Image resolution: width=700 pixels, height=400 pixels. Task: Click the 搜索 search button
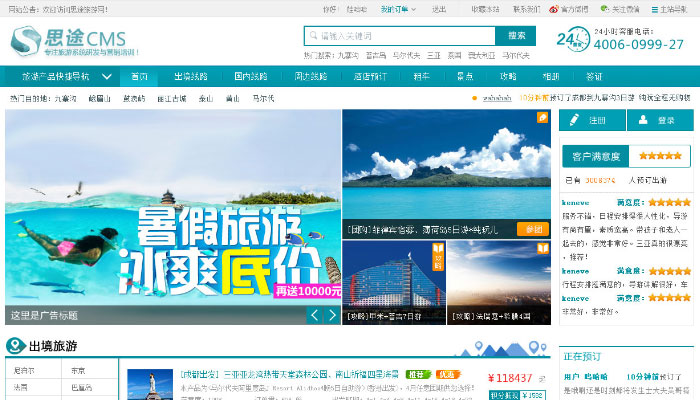(516, 35)
